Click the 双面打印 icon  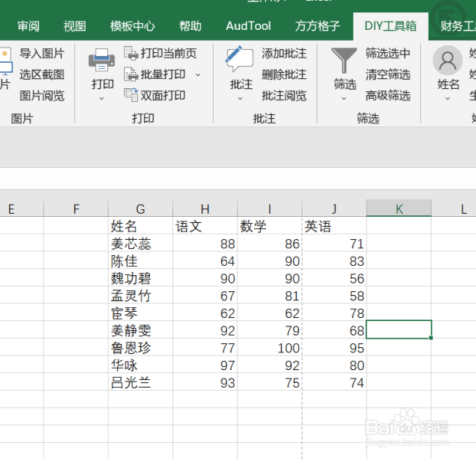click(131, 95)
